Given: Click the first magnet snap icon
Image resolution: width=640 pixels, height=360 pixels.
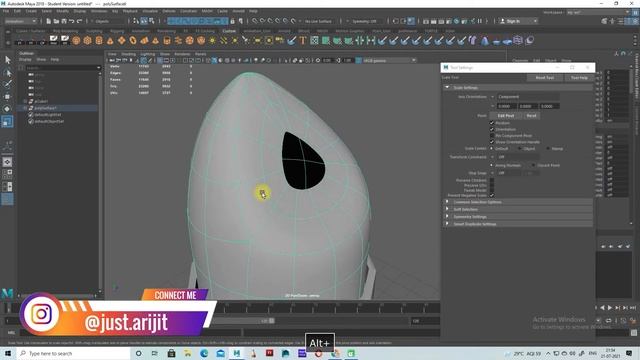Looking at the screenshot, I should pos(255,21).
